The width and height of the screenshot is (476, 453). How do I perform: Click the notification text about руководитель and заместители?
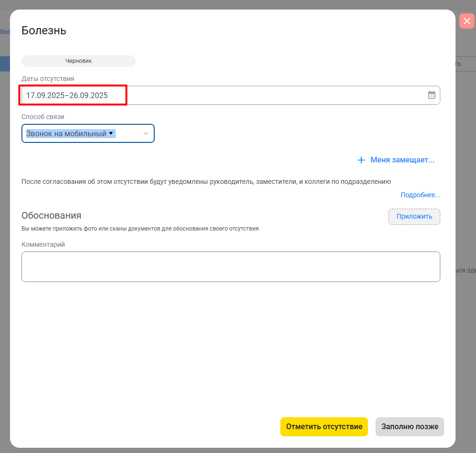[x=206, y=181]
